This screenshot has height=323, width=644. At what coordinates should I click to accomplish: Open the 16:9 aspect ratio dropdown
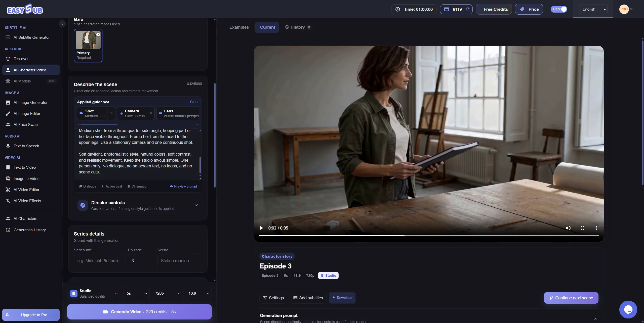point(199,293)
